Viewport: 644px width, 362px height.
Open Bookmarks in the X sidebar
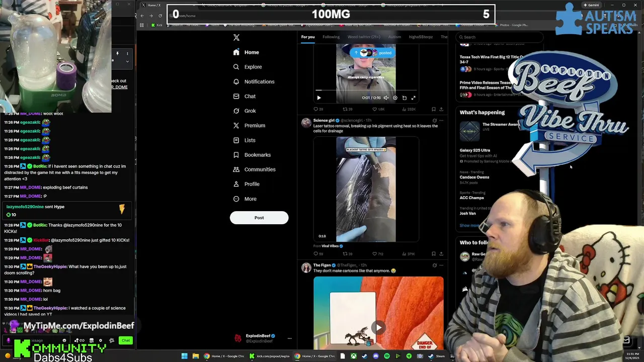252,155
